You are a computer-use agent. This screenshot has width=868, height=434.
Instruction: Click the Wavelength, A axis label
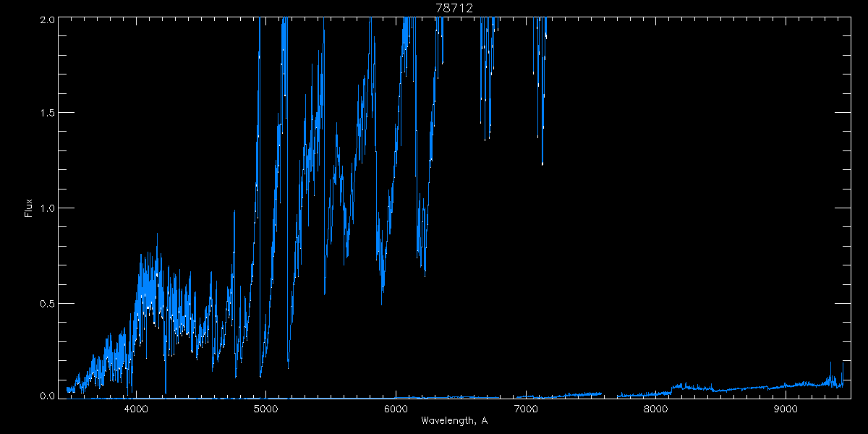coord(454,420)
